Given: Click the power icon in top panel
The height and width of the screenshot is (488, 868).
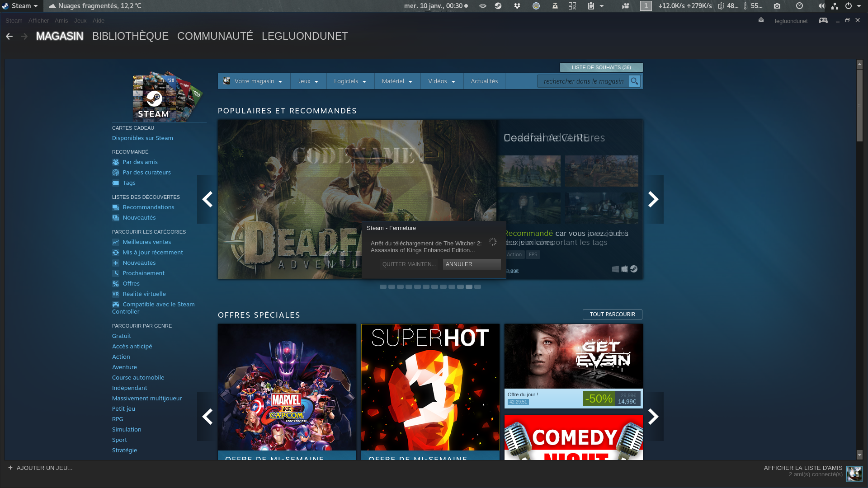Looking at the screenshot, I should tap(849, 6).
